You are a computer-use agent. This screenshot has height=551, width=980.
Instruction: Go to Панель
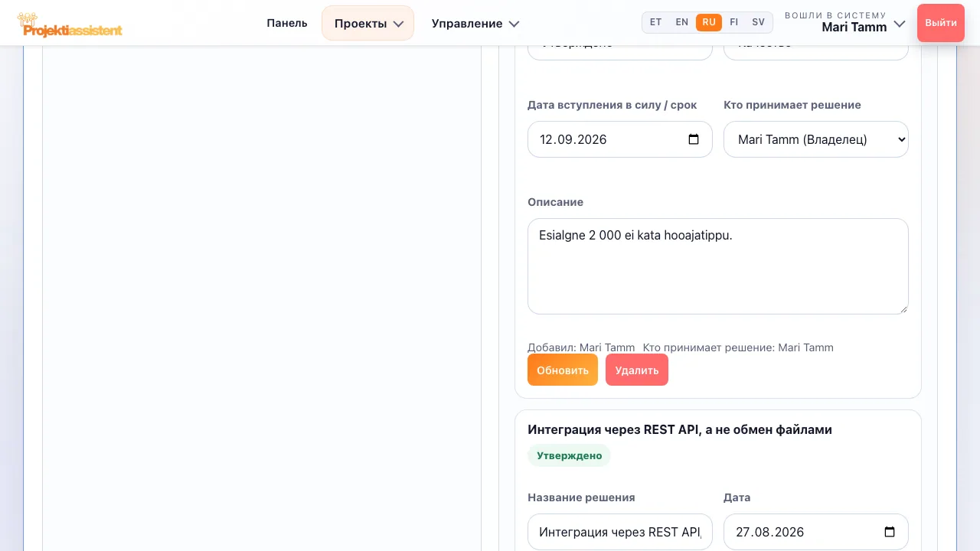point(287,23)
